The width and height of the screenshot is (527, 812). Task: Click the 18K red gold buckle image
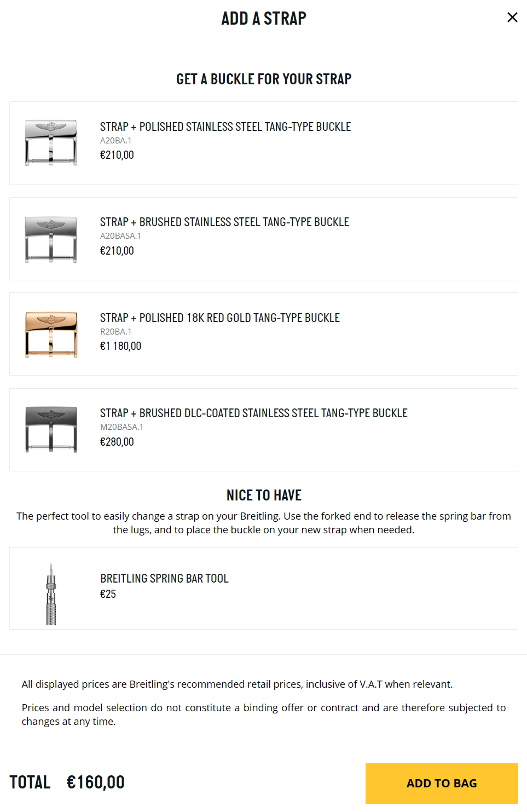point(51,335)
